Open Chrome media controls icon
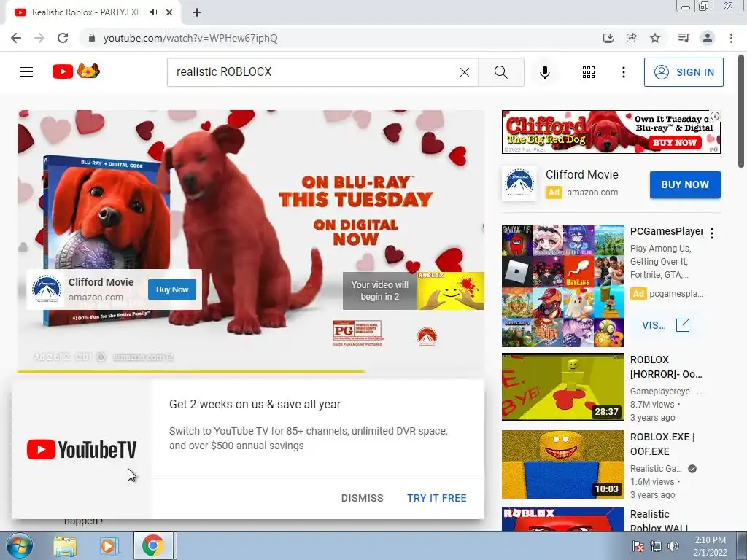The width and height of the screenshot is (747, 560). coord(684,38)
